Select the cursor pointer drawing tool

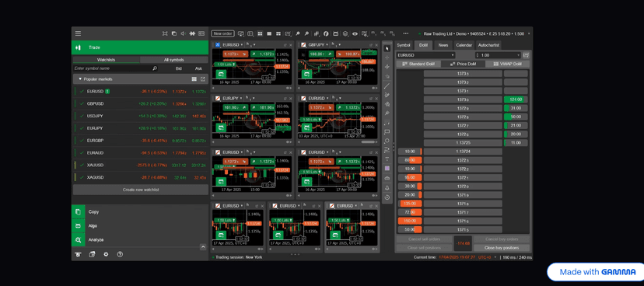point(387,48)
